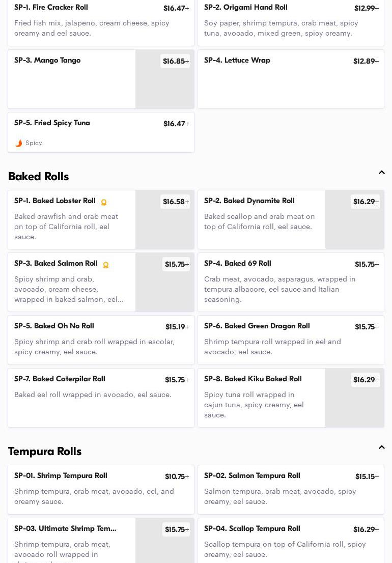Select SP-02. Salmon Tempura Roll
Screen dimensions: 392x563
[x=252, y=475]
